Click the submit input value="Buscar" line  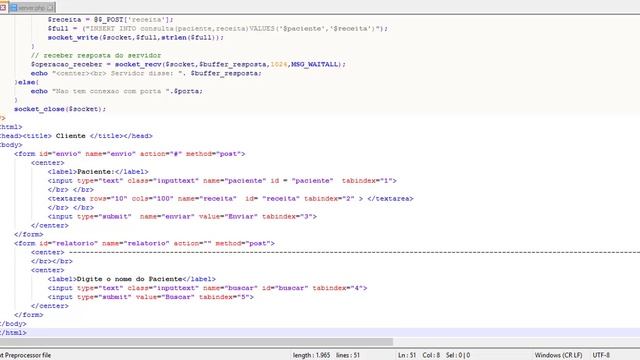[x=151, y=297]
